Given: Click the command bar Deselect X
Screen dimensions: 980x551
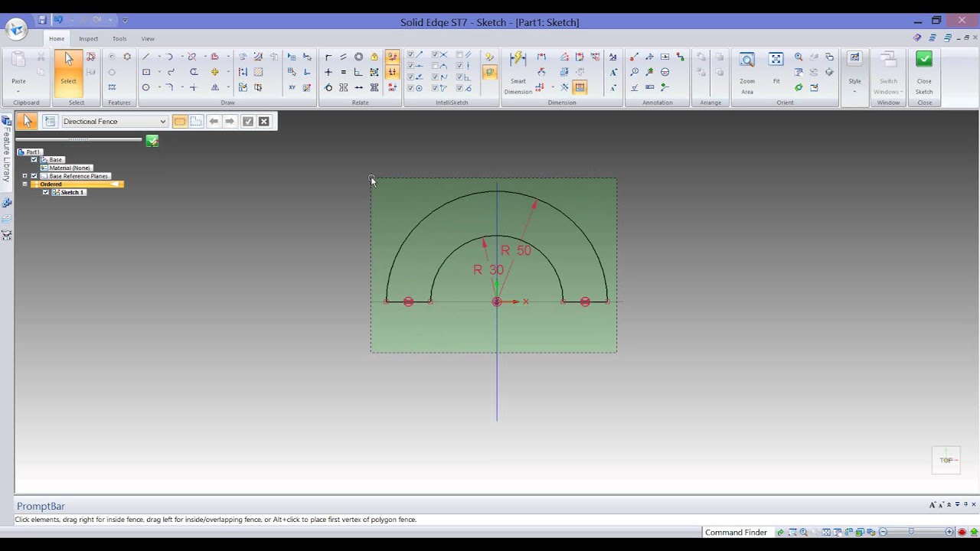Looking at the screenshot, I should point(264,121).
